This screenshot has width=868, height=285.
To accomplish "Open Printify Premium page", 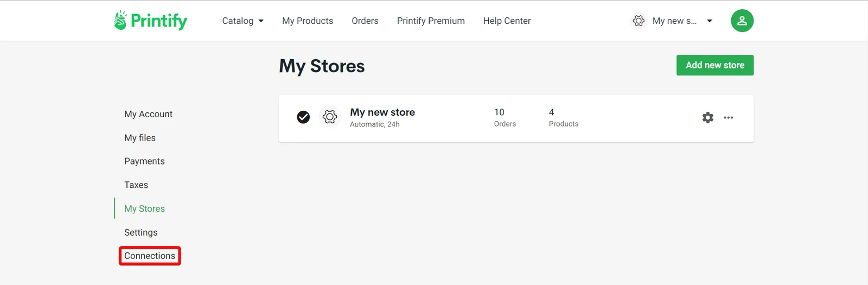I will [431, 21].
